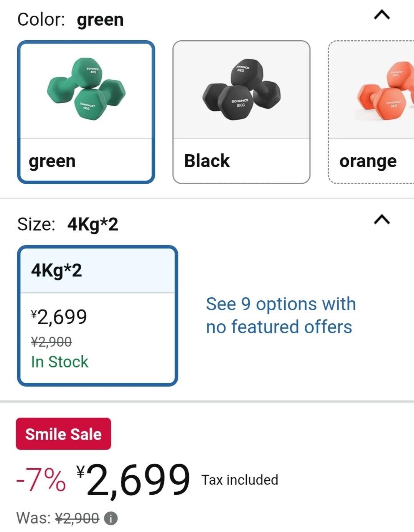This screenshot has width=414, height=532.
Task: Select the green dumbbell image
Action: click(x=86, y=90)
